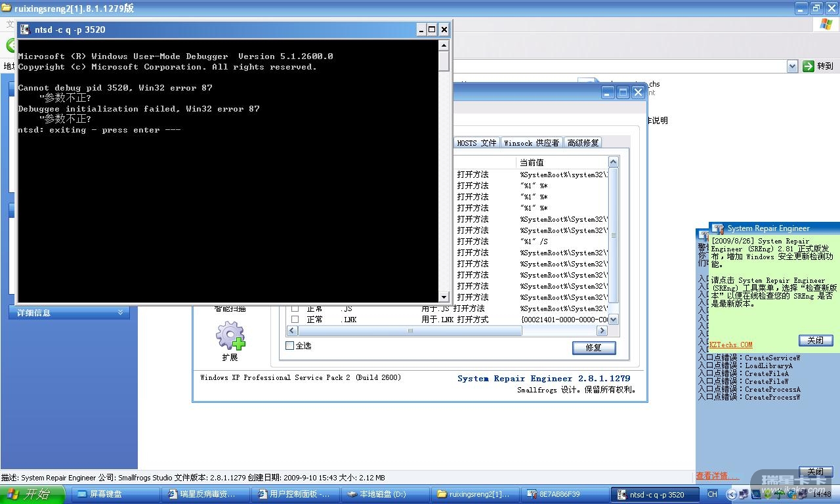This screenshot has width=840, height=504.
Task: Click 关闭 in the lower warning popup
Action: (816, 472)
